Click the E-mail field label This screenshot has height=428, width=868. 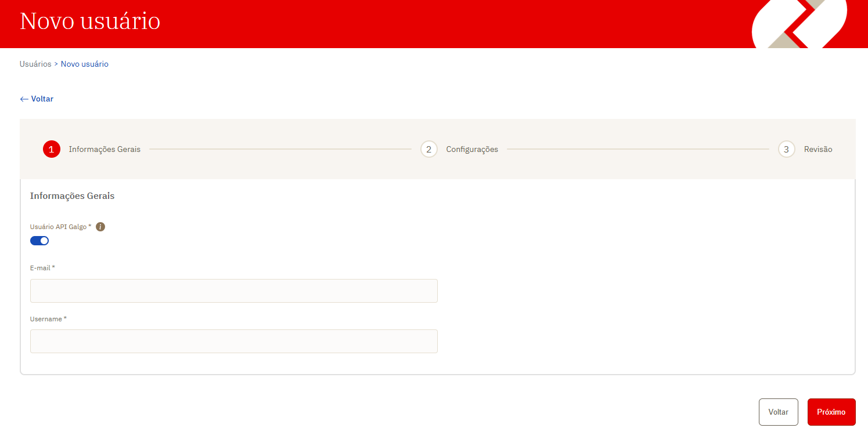coord(42,268)
